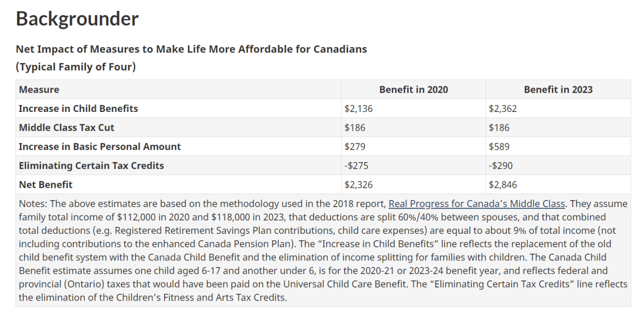Viewport: 644px width, 322px height.
Task: Click the Benefit in 2020 column header
Action: tap(413, 90)
